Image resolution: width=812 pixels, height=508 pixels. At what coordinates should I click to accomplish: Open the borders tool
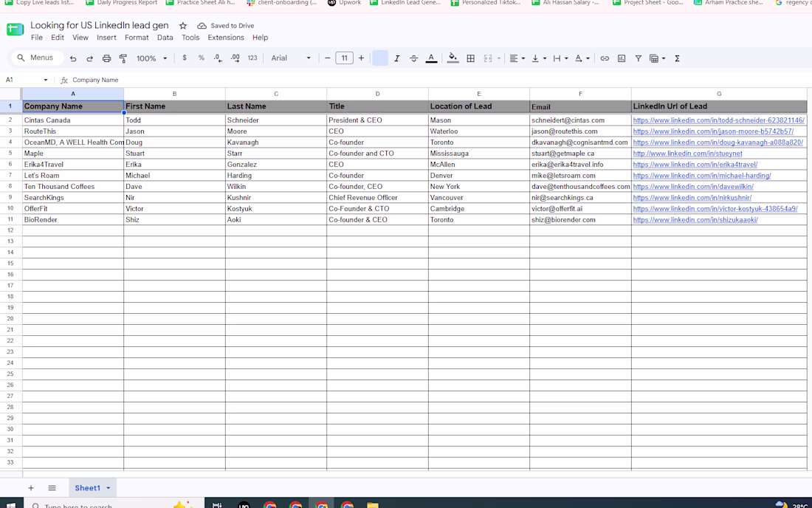pyautogui.click(x=471, y=58)
